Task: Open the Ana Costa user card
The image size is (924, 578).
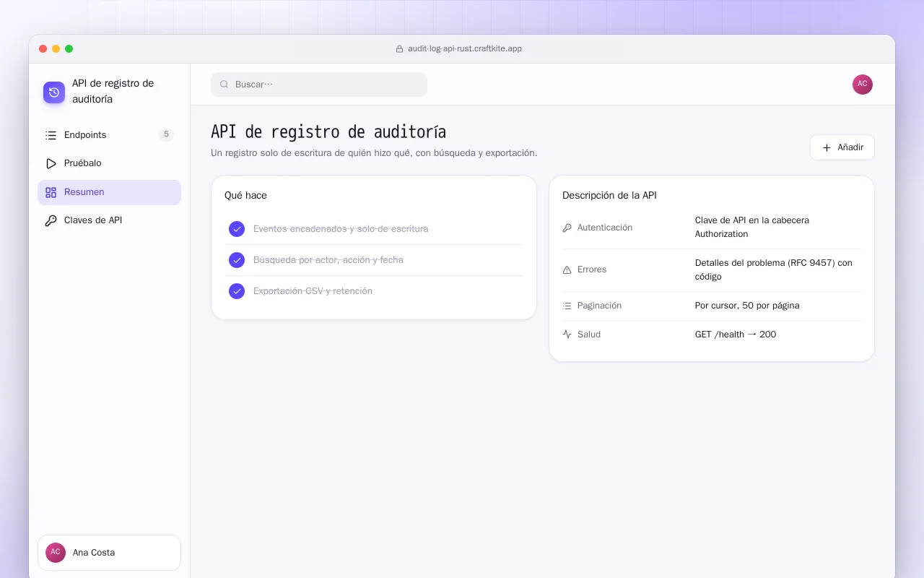Action: [x=109, y=553]
